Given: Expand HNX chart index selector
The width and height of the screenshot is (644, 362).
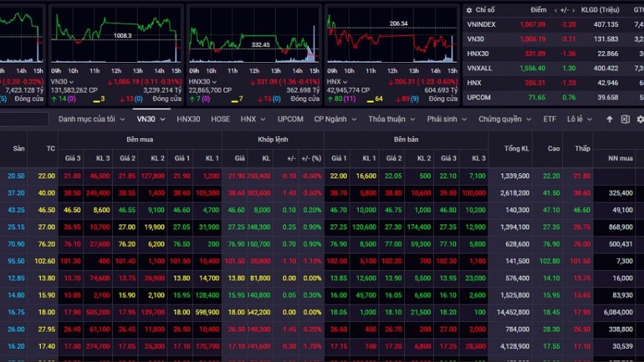Looking at the screenshot, I should [x=340, y=81].
